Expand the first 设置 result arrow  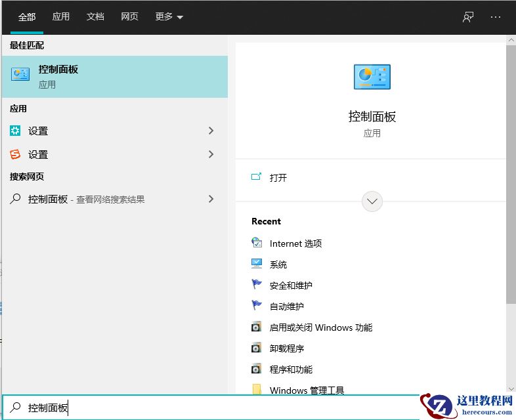coord(211,131)
